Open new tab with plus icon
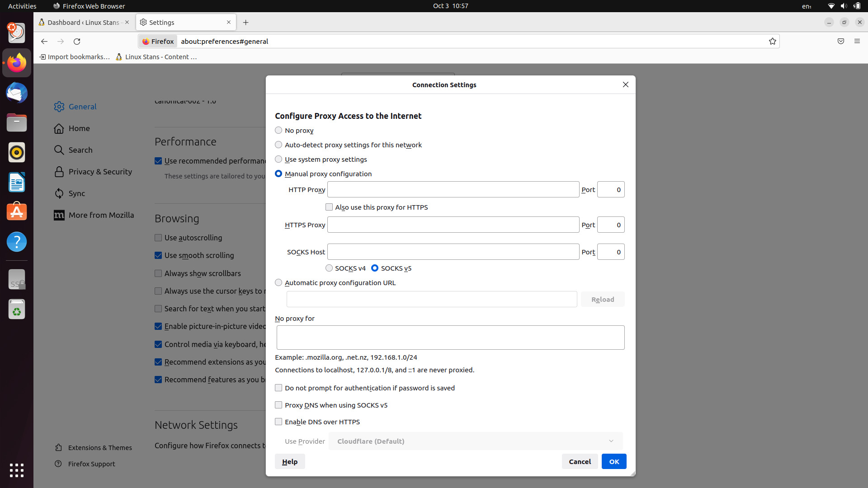Viewport: 868px width, 488px height. click(245, 22)
